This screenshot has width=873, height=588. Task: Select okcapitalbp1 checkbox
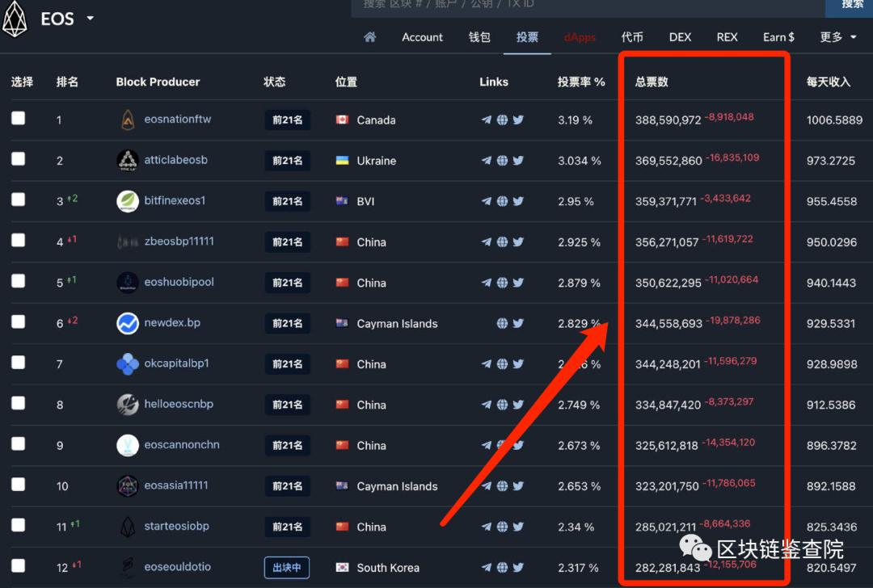click(x=19, y=362)
